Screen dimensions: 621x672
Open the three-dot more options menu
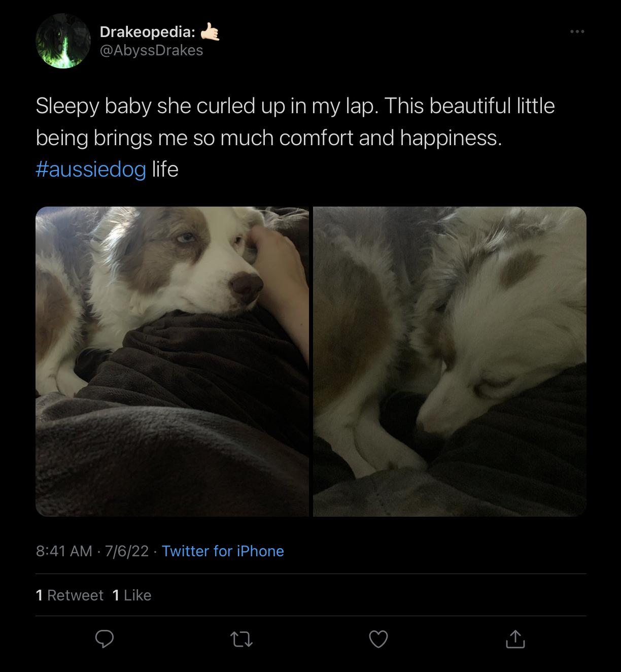(577, 31)
